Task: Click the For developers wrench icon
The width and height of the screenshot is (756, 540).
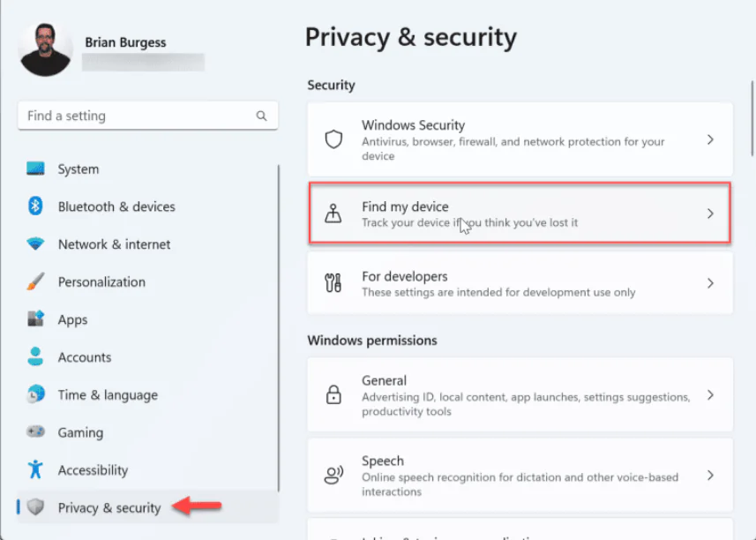Action: 333,282
